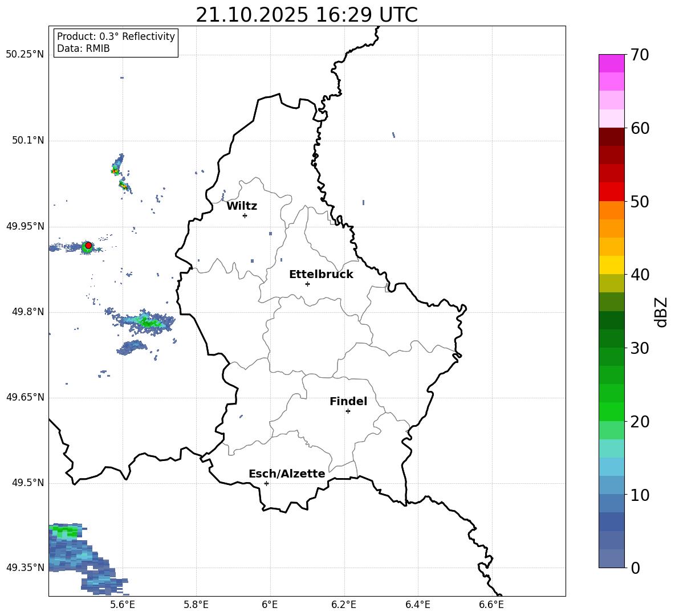
Task: Click the 49.35°N latitude label
Action: click(x=25, y=568)
